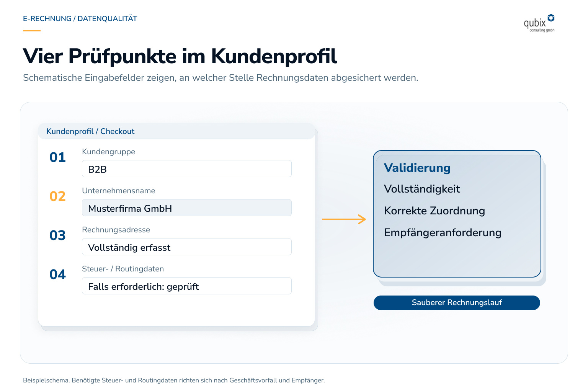Click step number 01
The width and height of the screenshot is (588, 392).
pos(58,157)
